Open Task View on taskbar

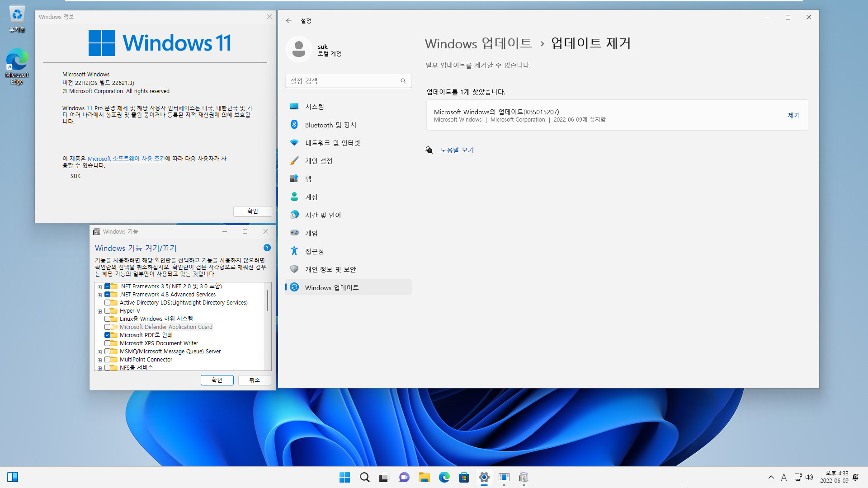click(x=384, y=477)
